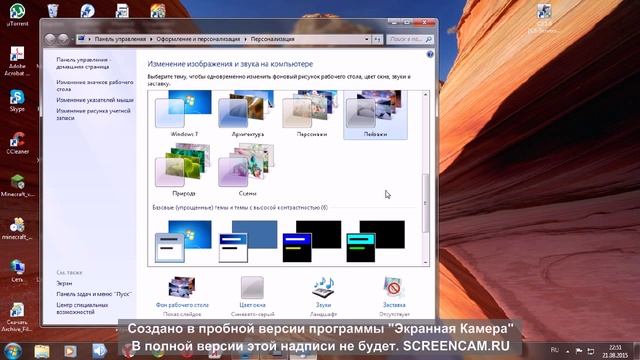Show hidden tray icons arrow
Screen dimensions: 640x360
coord(567,351)
